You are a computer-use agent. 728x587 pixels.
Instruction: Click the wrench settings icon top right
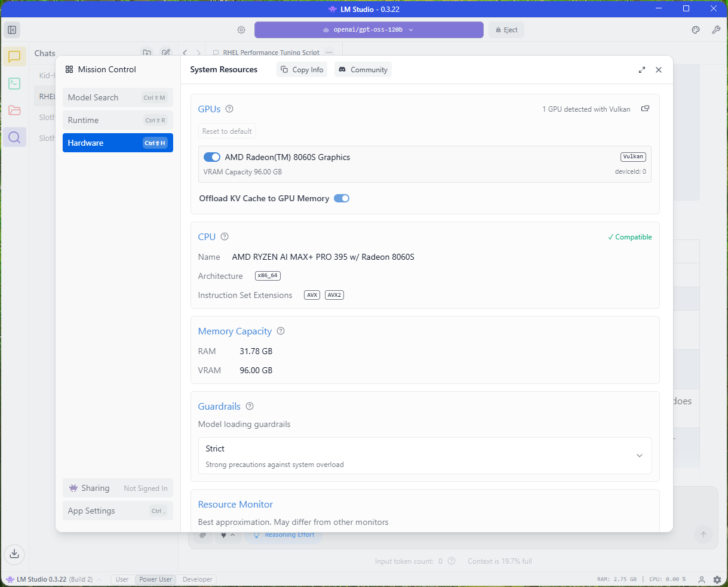point(716,30)
